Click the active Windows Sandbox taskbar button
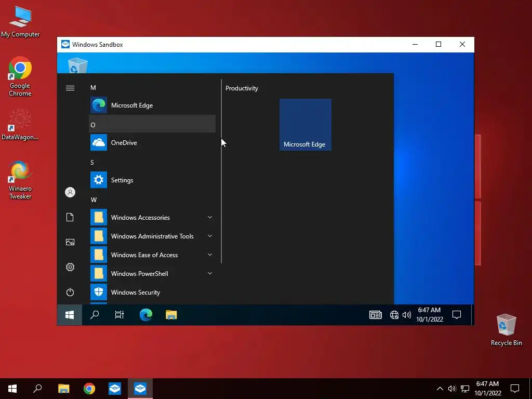Image resolution: width=532 pixels, height=399 pixels. 140,389
